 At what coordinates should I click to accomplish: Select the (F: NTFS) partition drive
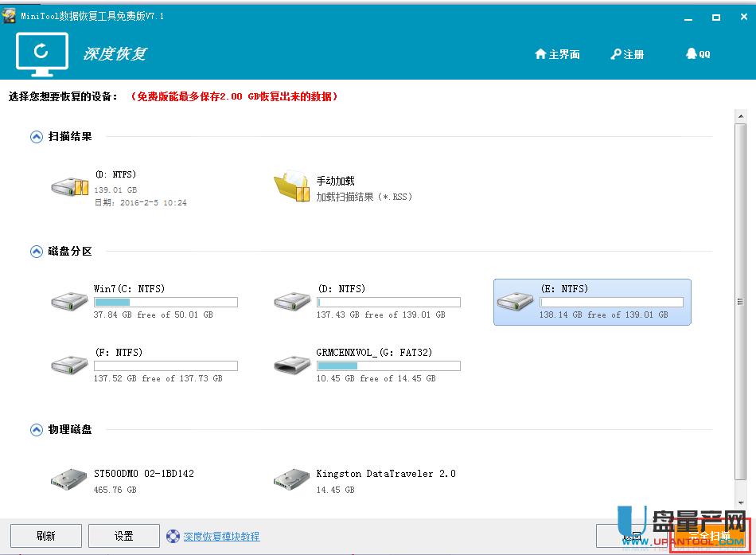pos(70,365)
